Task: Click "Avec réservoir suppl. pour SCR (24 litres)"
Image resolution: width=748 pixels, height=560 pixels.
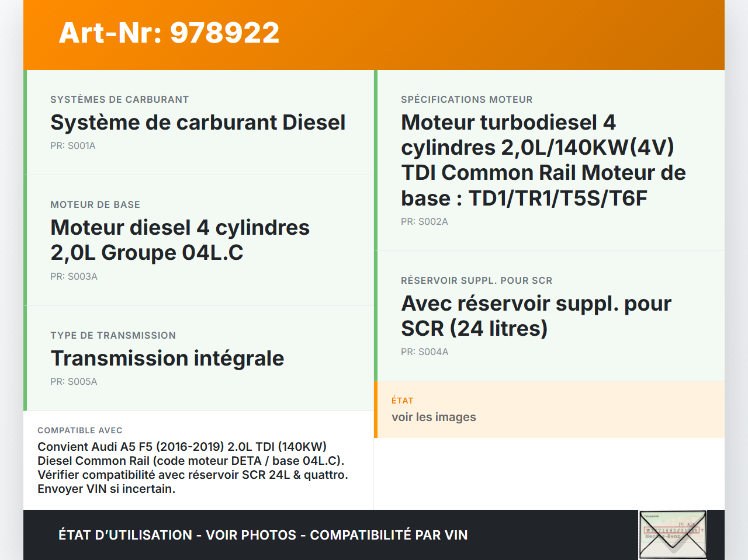Action: [x=536, y=316]
